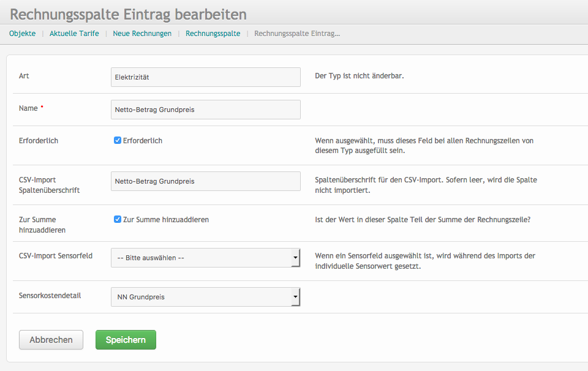This screenshot has height=371, width=588.
Task: Click the page title Rechnungsspalte Eintrag bearbeiten
Action: pyautogui.click(x=128, y=14)
